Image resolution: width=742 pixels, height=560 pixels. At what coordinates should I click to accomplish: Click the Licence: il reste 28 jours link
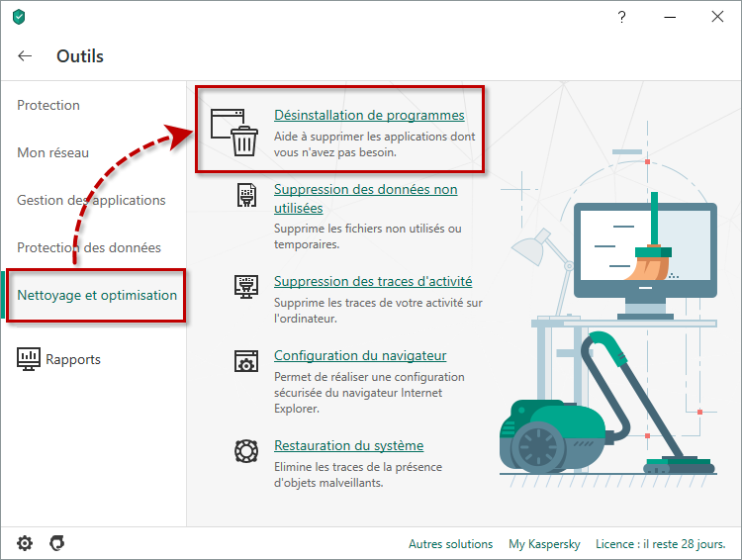(661, 544)
